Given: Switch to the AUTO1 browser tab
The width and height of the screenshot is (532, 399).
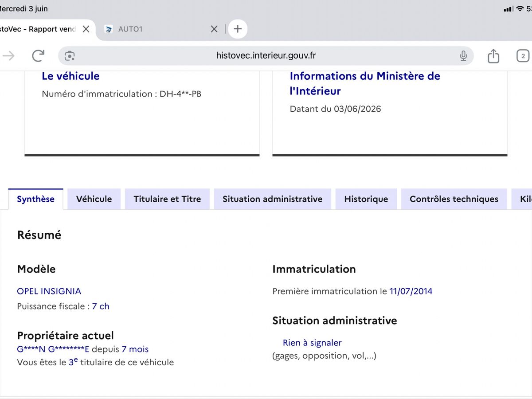Looking at the screenshot, I should tap(155, 29).
